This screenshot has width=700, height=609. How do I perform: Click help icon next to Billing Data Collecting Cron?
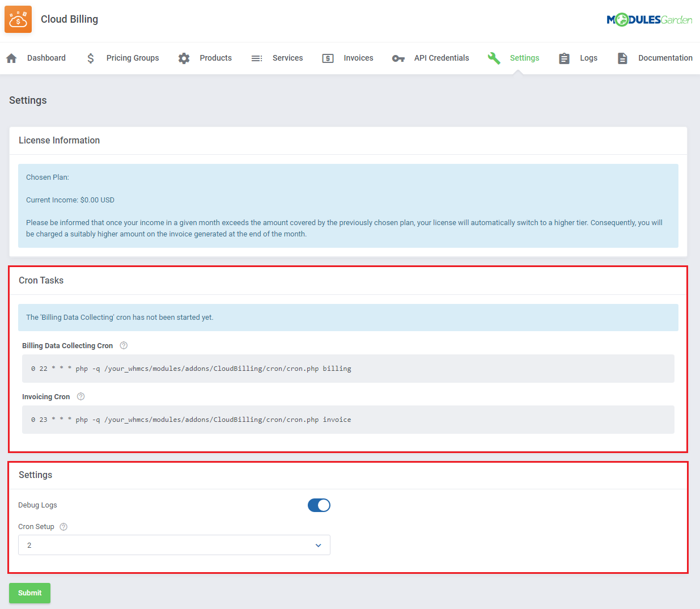pos(124,345)
